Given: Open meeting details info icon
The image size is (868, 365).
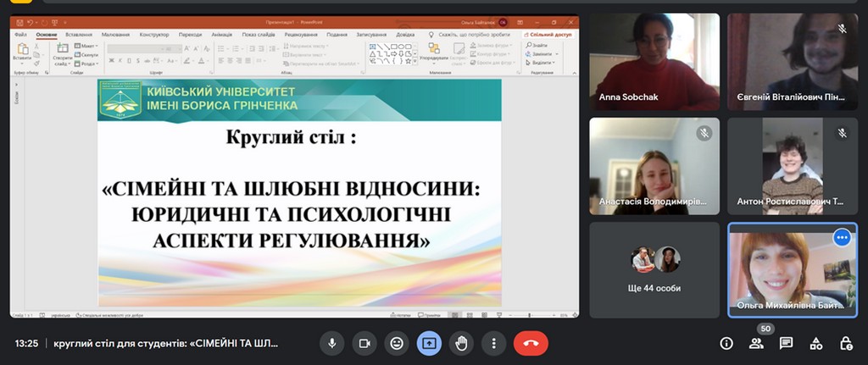Looking at the screenshot, I should tap(726, 343).
